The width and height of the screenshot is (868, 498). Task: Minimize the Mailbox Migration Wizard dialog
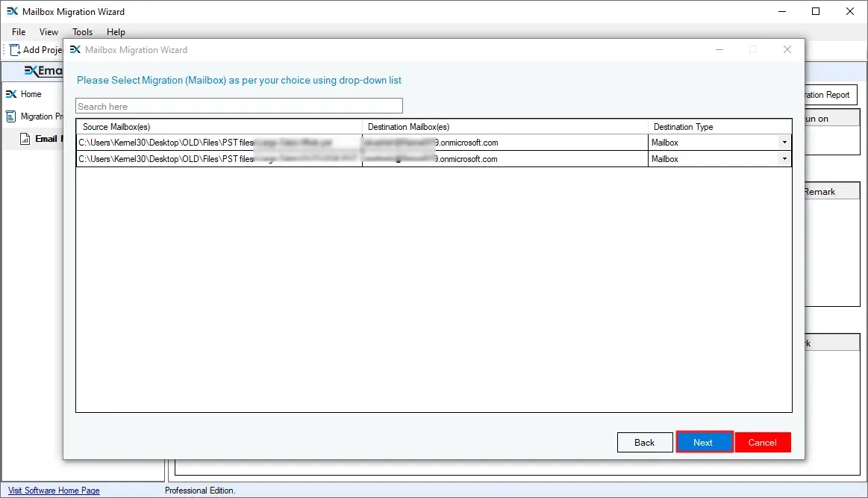coord(719,50)
